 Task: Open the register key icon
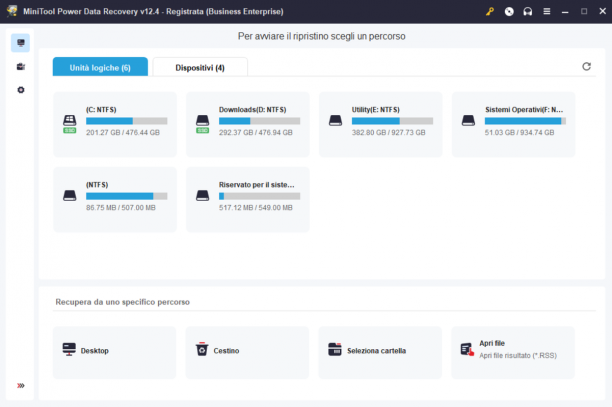(490, 11)
